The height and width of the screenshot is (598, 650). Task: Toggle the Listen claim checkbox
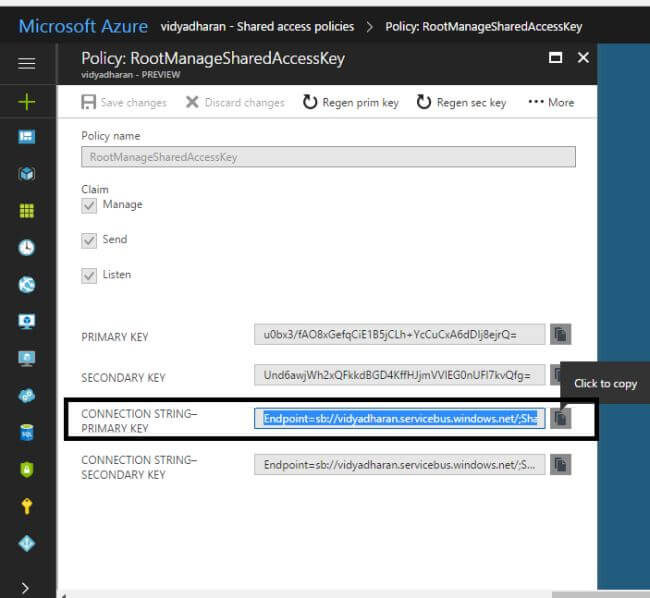[89, 276]
